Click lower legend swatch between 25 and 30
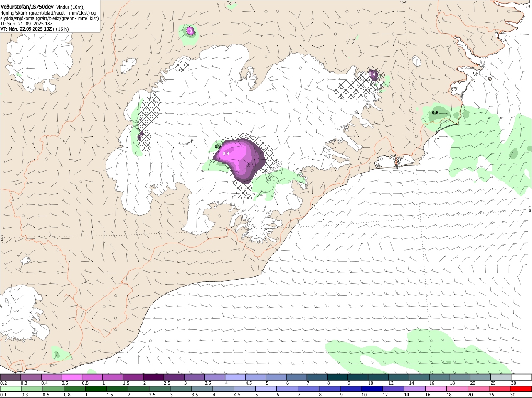The image size is (532, 398). pyautogui.click(x=500, y=389)
